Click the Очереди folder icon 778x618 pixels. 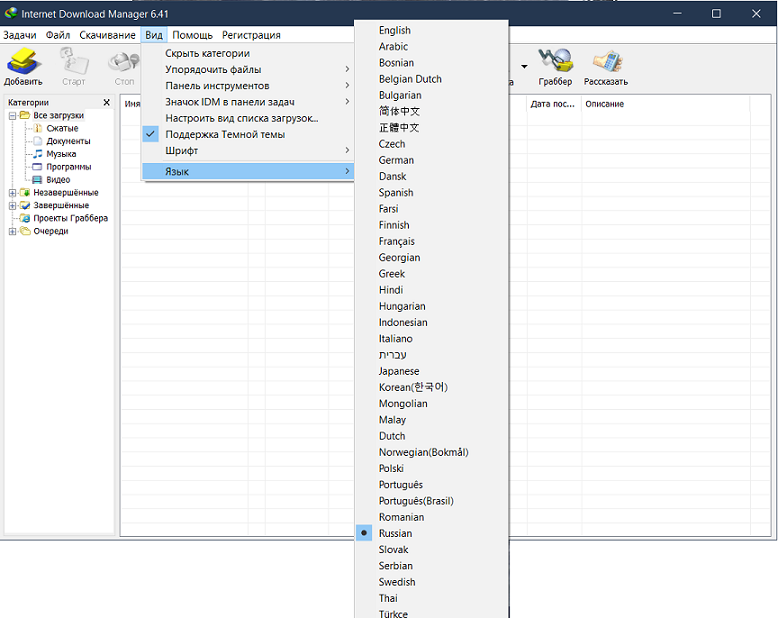tap(25, 231)
